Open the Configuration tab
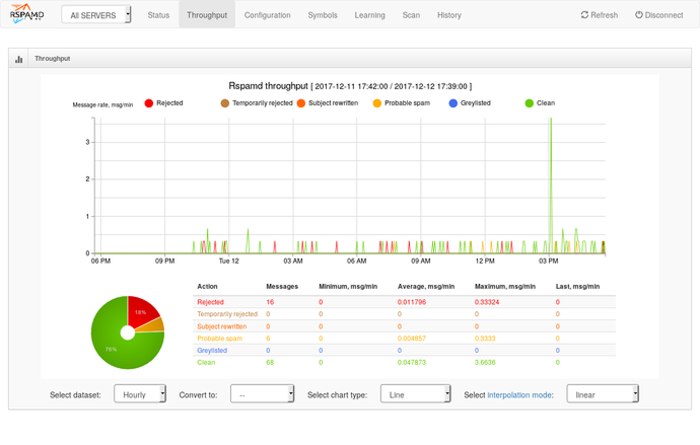700x445 pixels. 267,15
